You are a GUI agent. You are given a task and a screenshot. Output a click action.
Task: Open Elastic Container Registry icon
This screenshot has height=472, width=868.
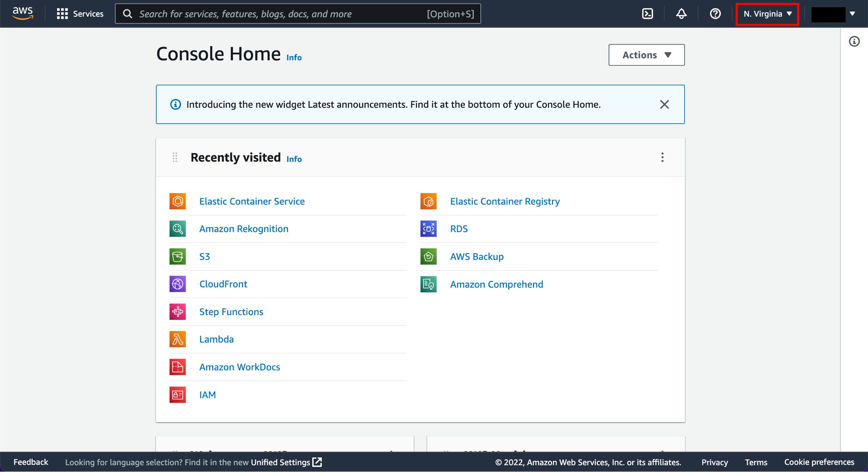429,201
